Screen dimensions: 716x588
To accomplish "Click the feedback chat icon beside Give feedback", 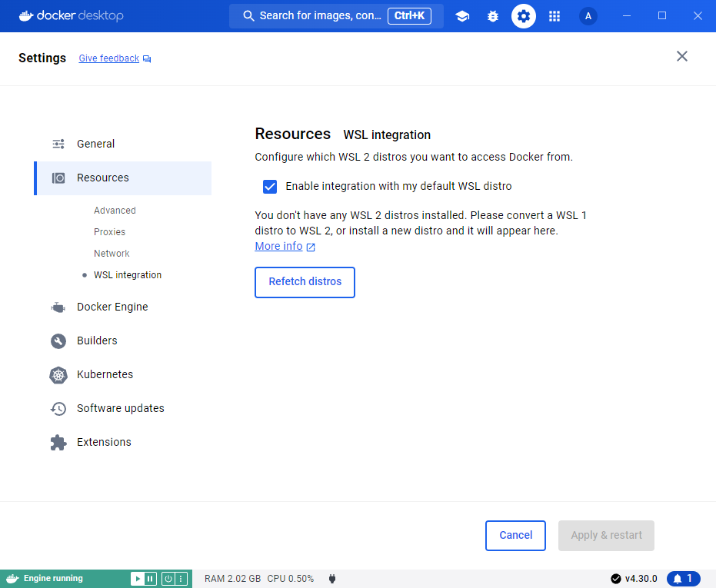I will tap(147, 59).
